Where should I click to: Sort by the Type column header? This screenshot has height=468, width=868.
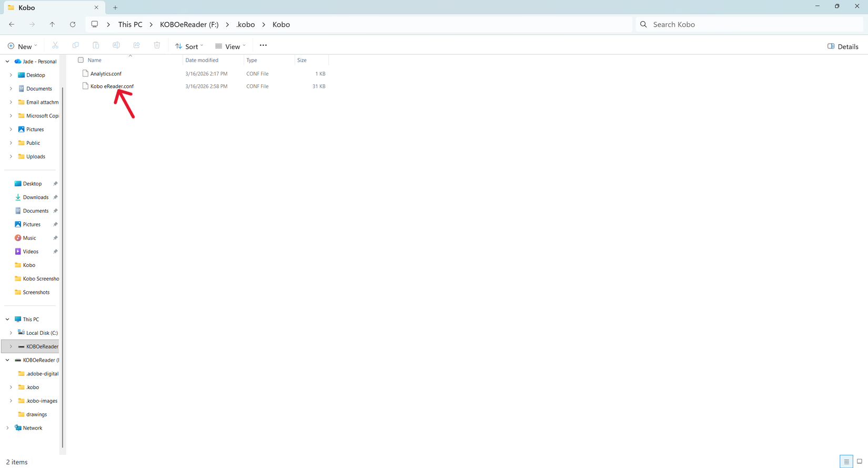pyautogui.click(x=252, y=60)
